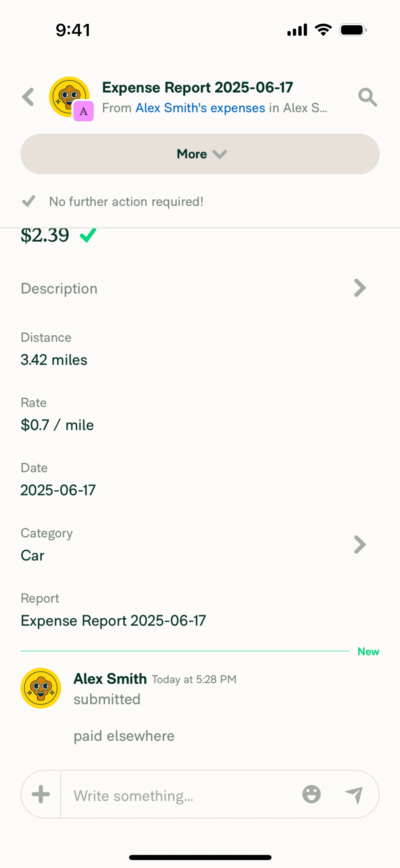Open 'Alex Smith's expenses' link
This screenshot has width=400, height=868.
[200, 108]
